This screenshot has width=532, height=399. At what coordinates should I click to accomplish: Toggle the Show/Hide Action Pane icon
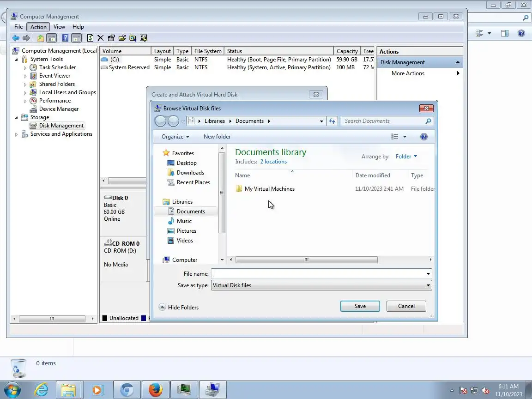(77, 38)
